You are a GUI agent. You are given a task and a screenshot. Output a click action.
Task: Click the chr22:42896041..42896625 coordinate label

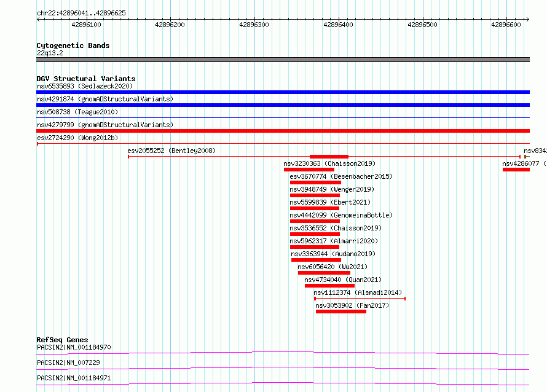[81, 13]
